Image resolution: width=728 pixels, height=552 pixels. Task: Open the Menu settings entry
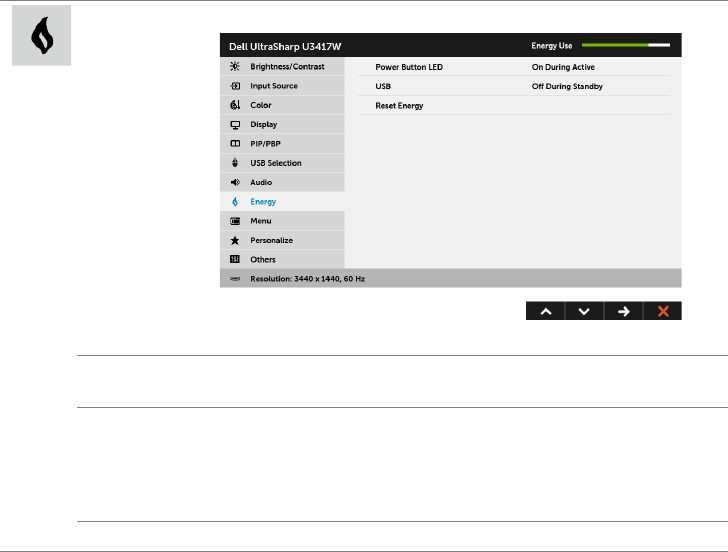click(x=282, y=221)
